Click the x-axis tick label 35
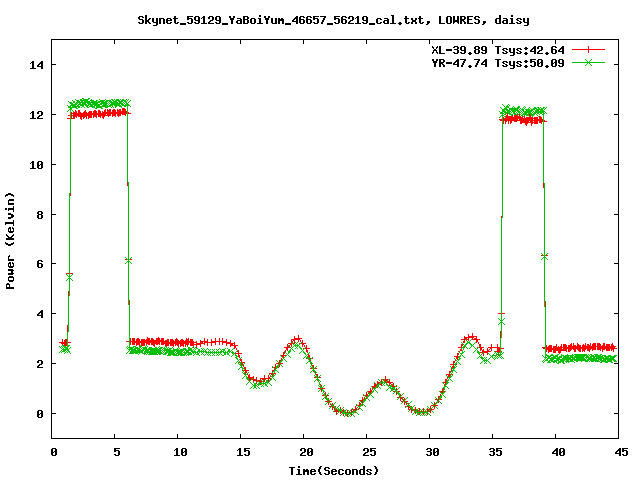 (495, 452)
